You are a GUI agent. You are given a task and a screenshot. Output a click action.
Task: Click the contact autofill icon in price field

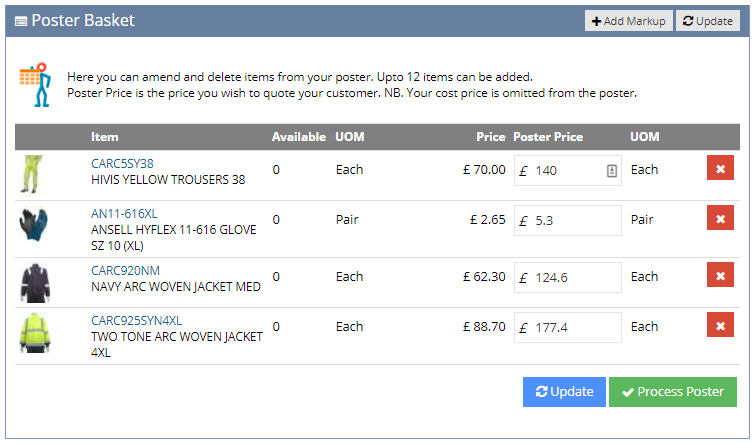point(612,170)
